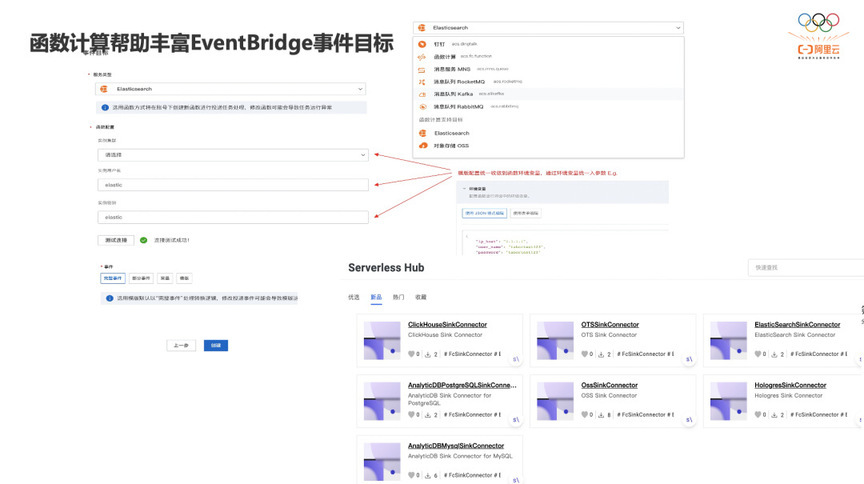The width and height of the screenshot is (864, 484).
Task: Click the download icon on the AnalyticDBMysqlSinkConnector card
Action: 428,475
